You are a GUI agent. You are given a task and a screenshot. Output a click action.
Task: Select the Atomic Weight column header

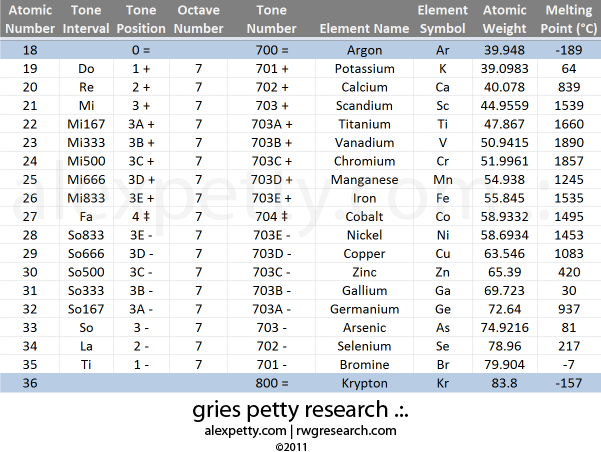coord(504,19)
